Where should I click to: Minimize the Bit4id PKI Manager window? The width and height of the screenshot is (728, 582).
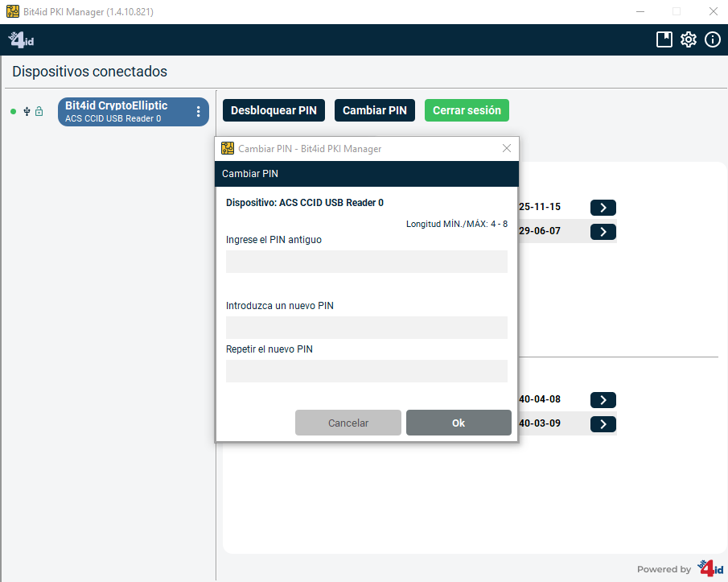tap(640, 11)
